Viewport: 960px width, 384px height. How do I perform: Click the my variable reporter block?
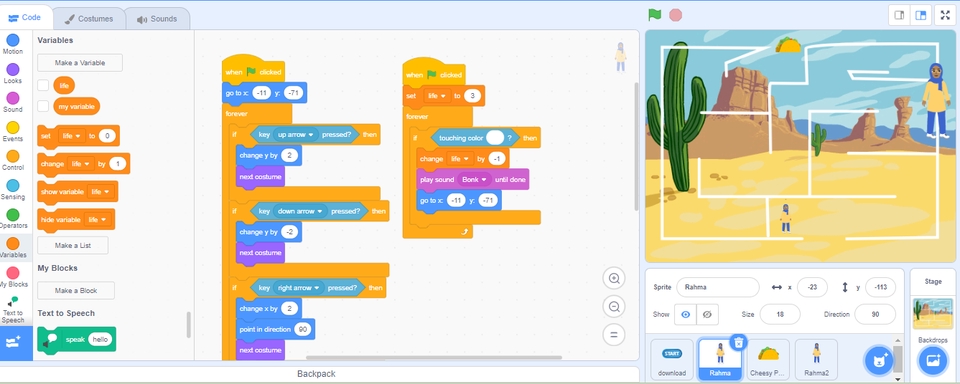(77, 106)
